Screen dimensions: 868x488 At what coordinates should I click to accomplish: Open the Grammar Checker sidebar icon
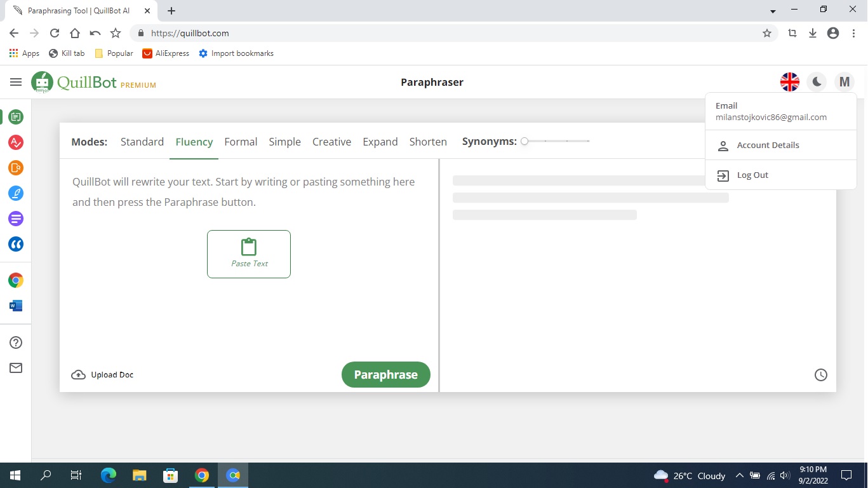pos(16,142)
